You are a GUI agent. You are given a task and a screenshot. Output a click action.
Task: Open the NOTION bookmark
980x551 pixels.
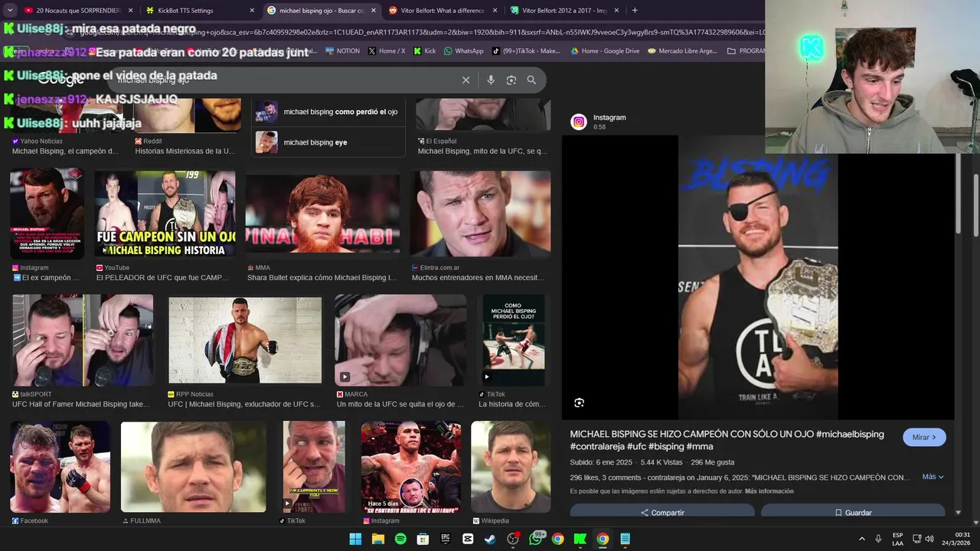click(x=342, y=51)
